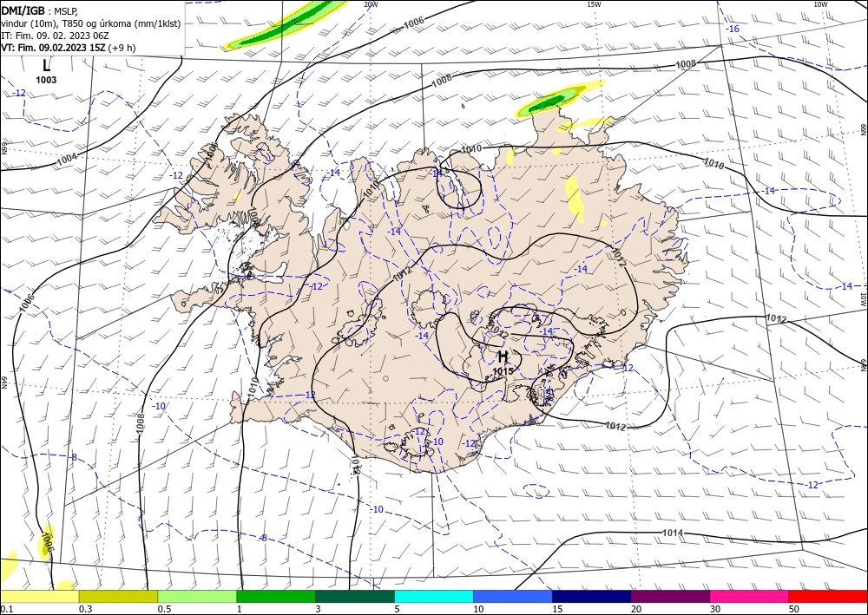Pick the light green 0.5–1 legend swatch
868x615 pixels.
click(x=197, y=596)
